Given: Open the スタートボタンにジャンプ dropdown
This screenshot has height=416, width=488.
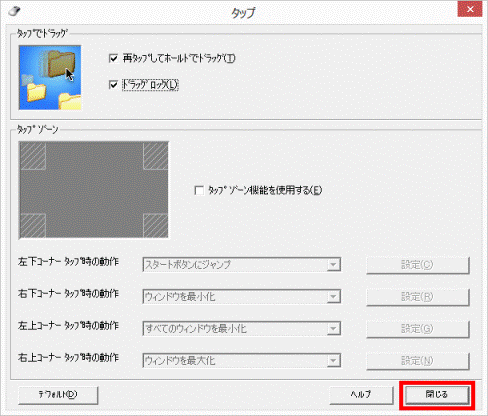Looking at the screenshot, I should (x=242, y=265).
